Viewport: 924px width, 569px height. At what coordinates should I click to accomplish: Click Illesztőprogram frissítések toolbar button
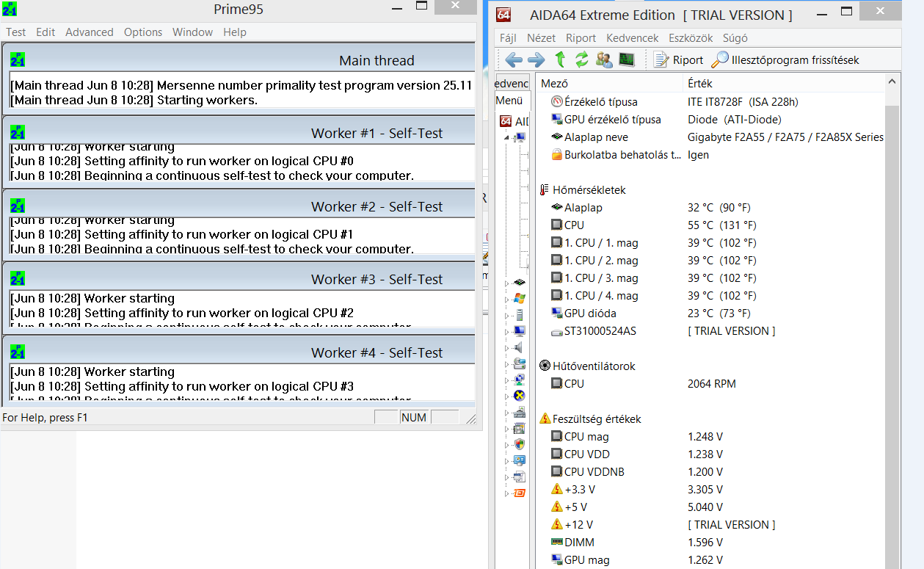pyautogui.click(x=786, y=60)
